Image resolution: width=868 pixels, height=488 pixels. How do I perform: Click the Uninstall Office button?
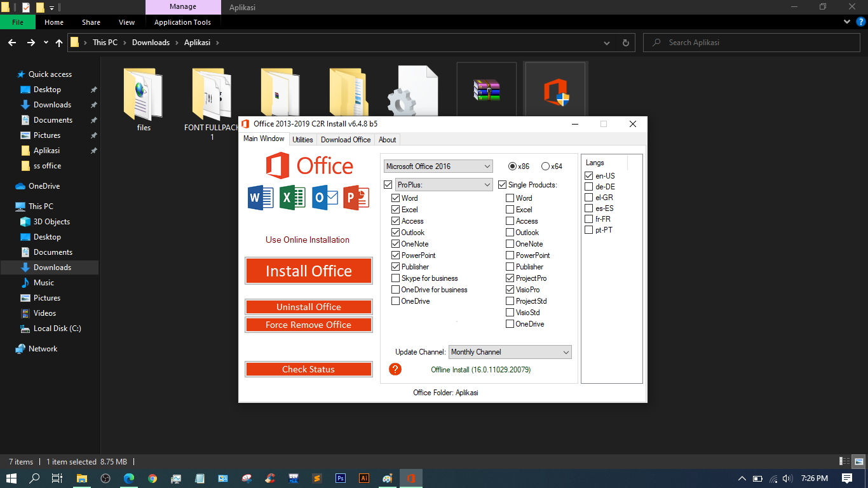pos(309,307)
